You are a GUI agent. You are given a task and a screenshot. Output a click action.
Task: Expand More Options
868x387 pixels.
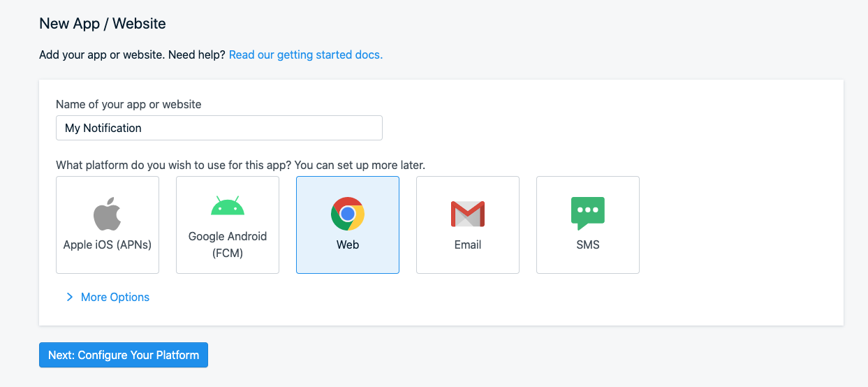click(x=115, y=297)
